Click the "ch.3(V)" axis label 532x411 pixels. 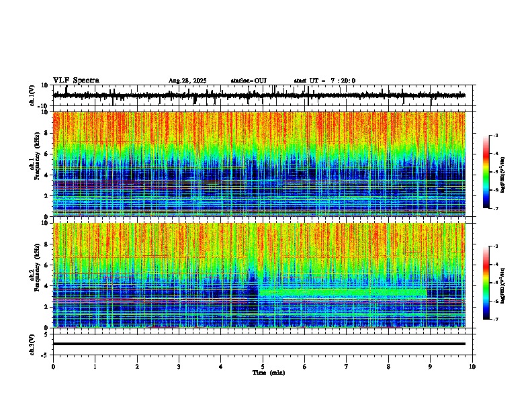click(32, 345)
